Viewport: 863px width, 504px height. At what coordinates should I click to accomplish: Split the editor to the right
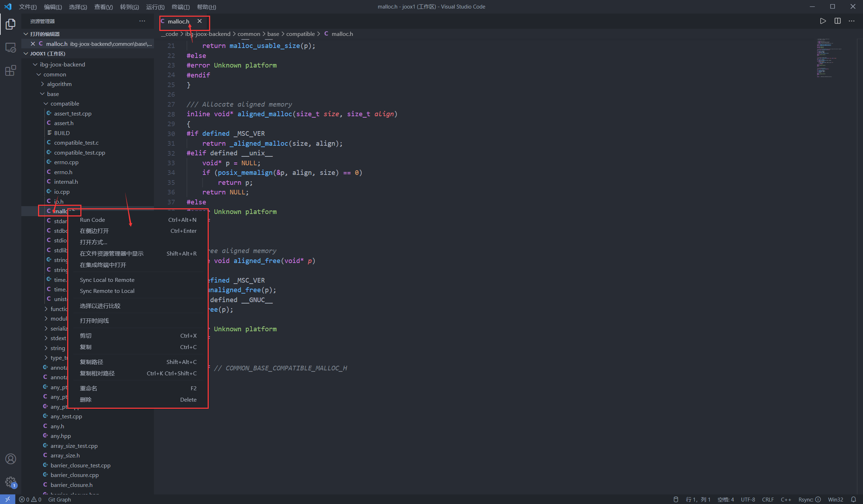click(837, 21)
